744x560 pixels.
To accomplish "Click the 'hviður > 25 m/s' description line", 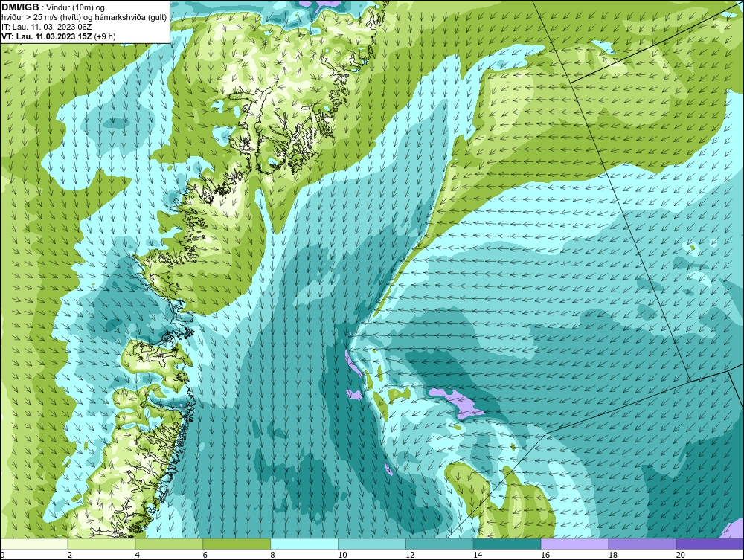I will 85,18.
